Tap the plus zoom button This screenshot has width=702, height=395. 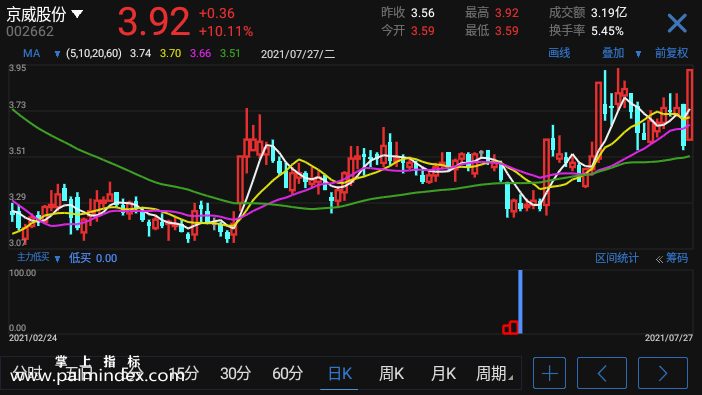[549, 373]
